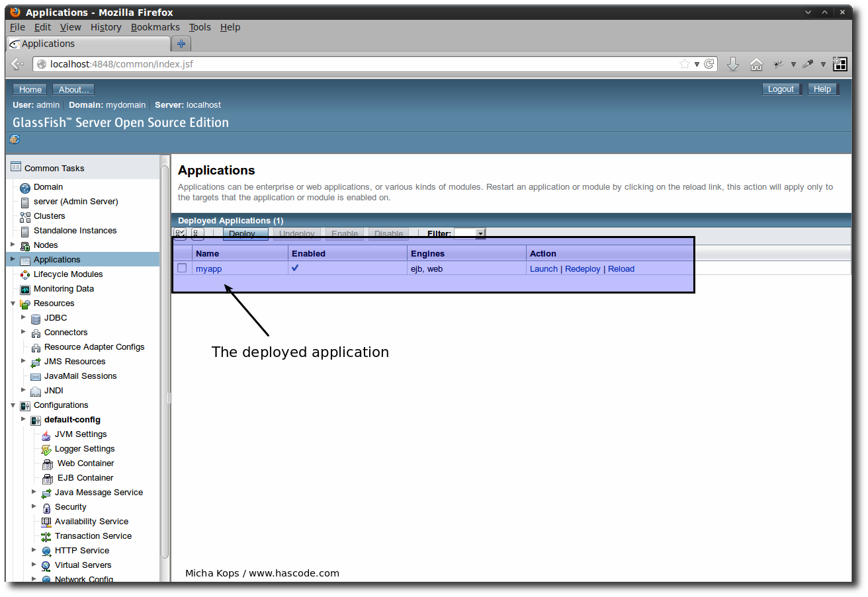Screen dimensions: 868x597
Task: Open the Security padlock icon
Action: (x=46, y=506)
